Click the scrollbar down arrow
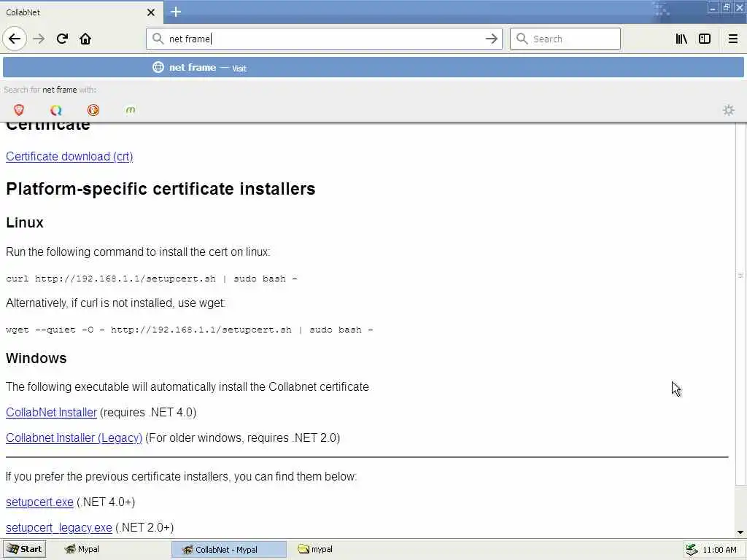The width and height of the screenshot is (747, 560). tap(740, 532)
